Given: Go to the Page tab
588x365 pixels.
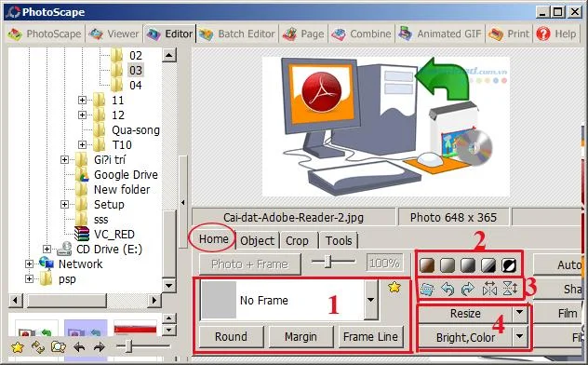Looking at the screenshot, I should 303,34.
